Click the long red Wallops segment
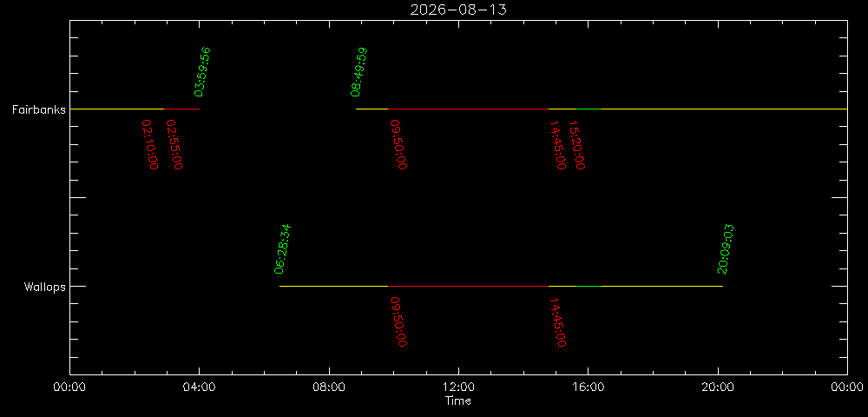868x417 pixels. (x=469, y=287)
